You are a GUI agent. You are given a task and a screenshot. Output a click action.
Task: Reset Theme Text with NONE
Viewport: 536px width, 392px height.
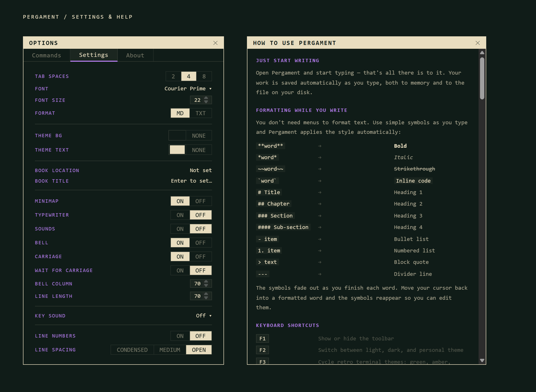coord(199,150)
